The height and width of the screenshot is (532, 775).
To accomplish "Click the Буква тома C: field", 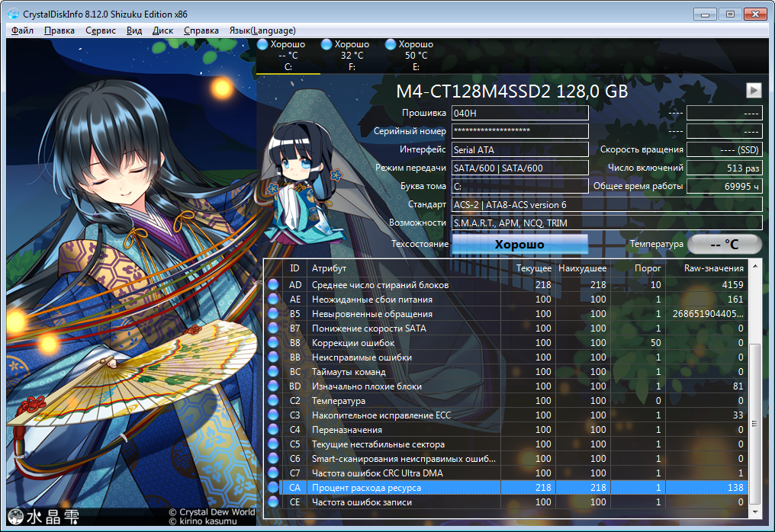I will [x=520, y=186].
